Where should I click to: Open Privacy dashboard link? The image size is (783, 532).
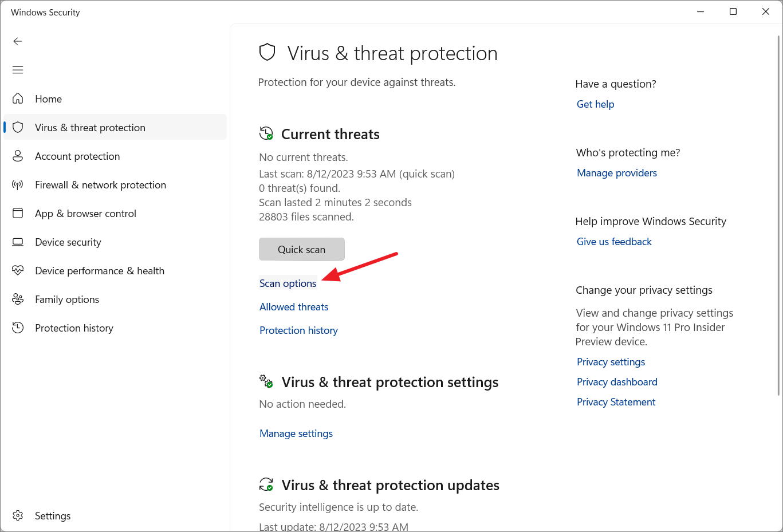point(617,382)
